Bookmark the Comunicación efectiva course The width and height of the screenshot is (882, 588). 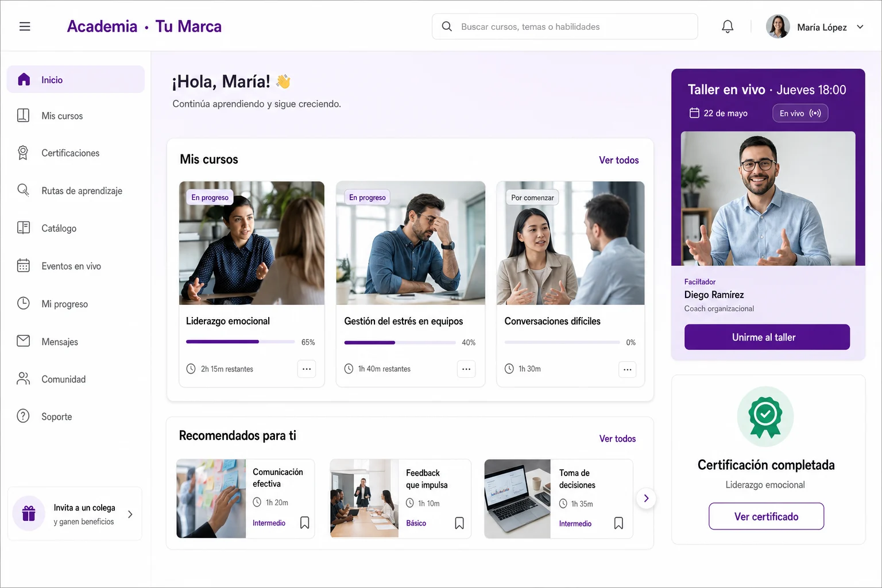[x=305, y=523]
